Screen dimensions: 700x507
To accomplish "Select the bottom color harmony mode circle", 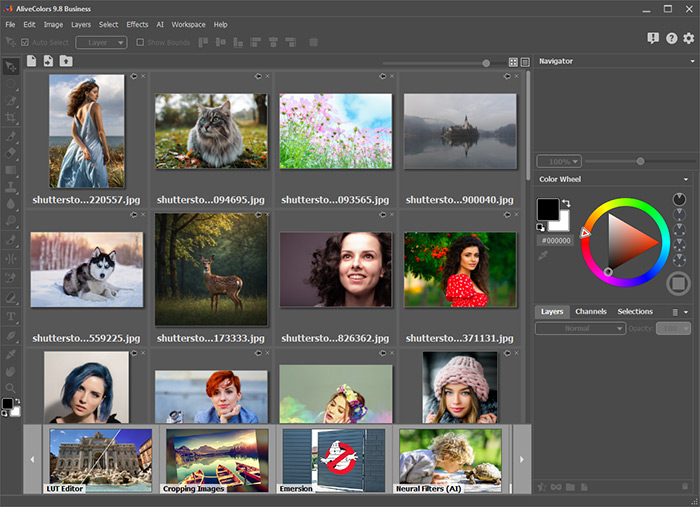I will click(679, 260).
